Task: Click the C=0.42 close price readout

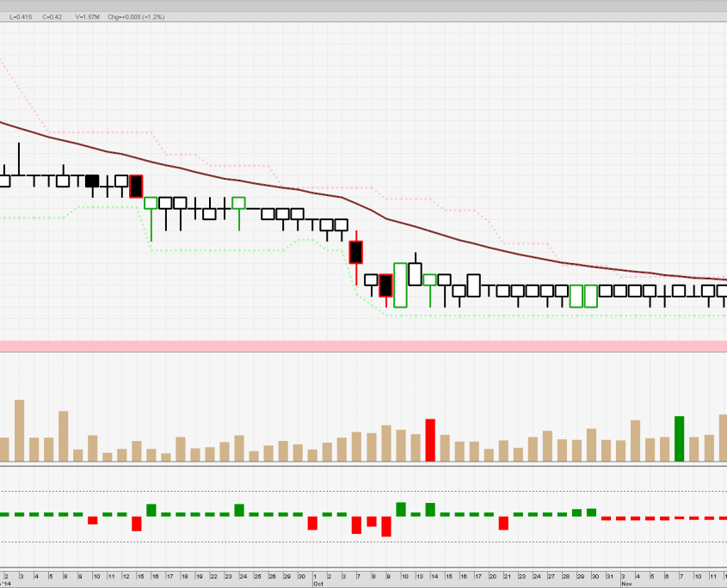Action: point(52,16)
